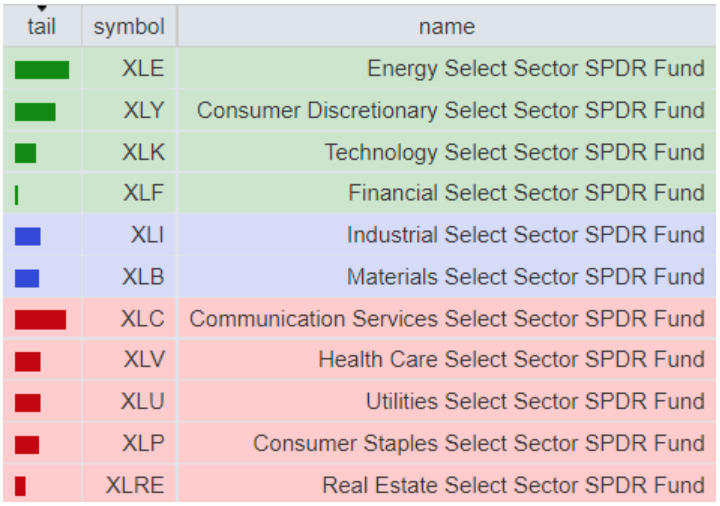
Task: Click the green tail bar for XLE
Action: (x=42, y=70)
